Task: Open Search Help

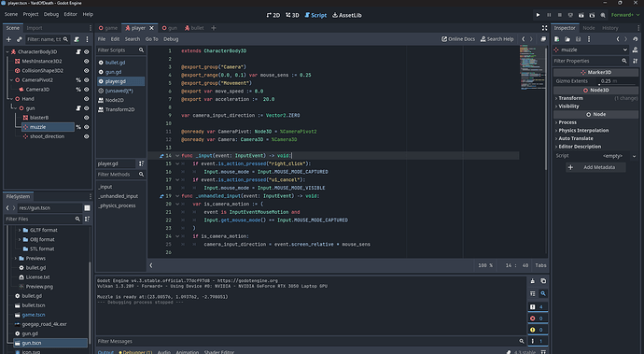Action: pos(497,39)
